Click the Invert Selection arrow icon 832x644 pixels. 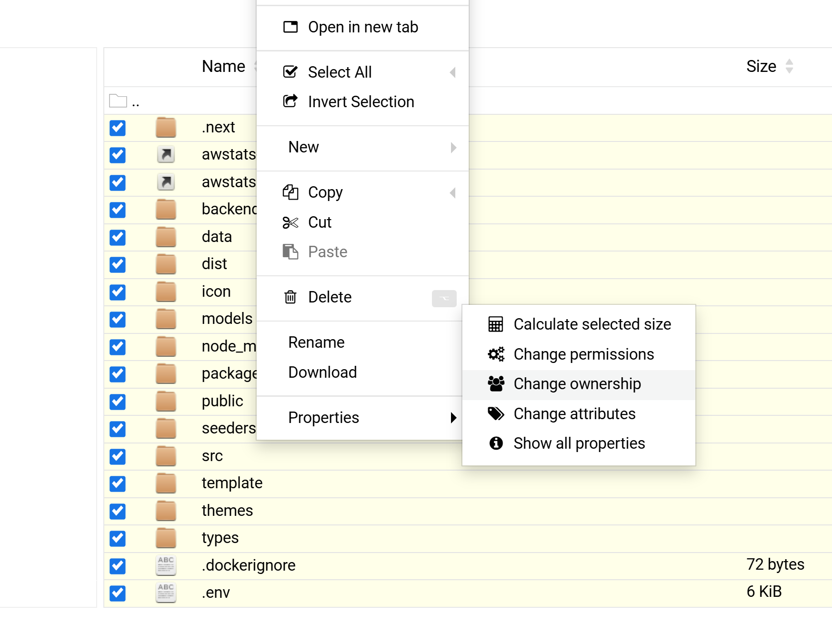(x=291, y=101)
